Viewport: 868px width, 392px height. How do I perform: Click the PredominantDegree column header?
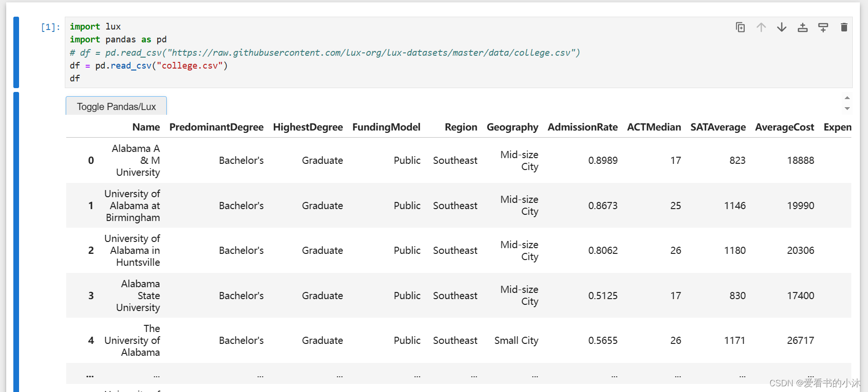pyautogui.click(x=216, y=127)
